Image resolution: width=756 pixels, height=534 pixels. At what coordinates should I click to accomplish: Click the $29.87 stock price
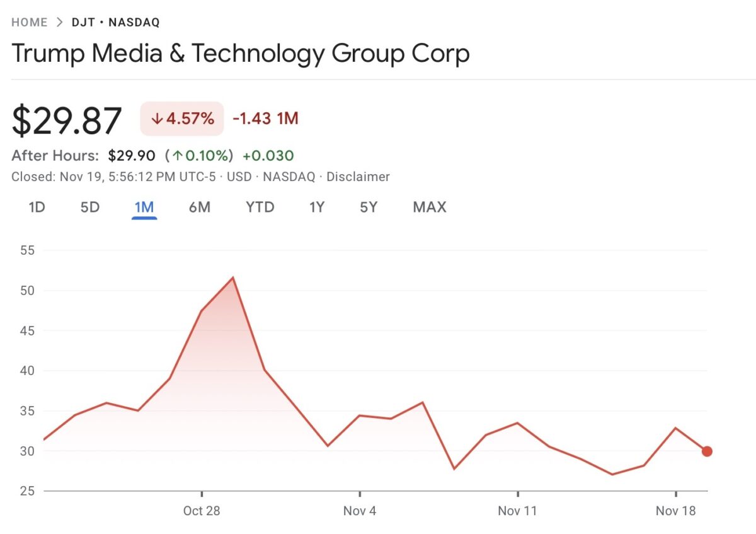pos(67,117)
